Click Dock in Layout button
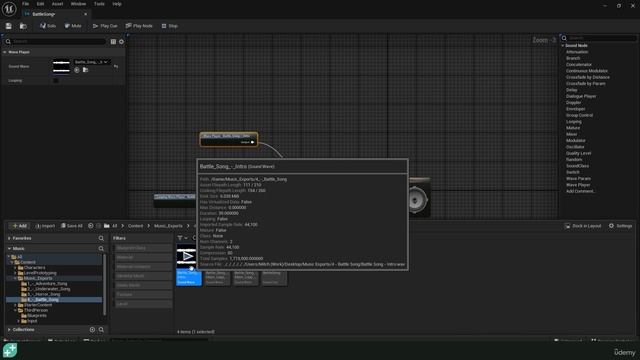 tap(583, 226)
